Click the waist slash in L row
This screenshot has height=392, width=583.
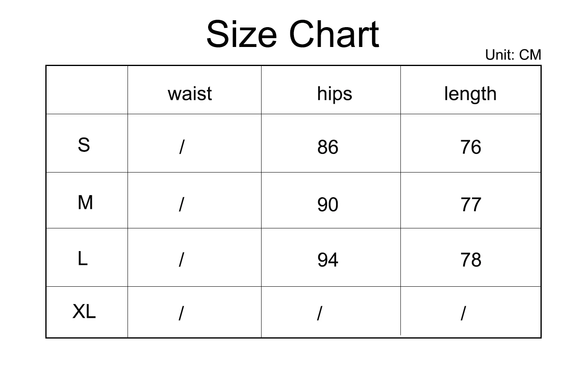(181, 260)
